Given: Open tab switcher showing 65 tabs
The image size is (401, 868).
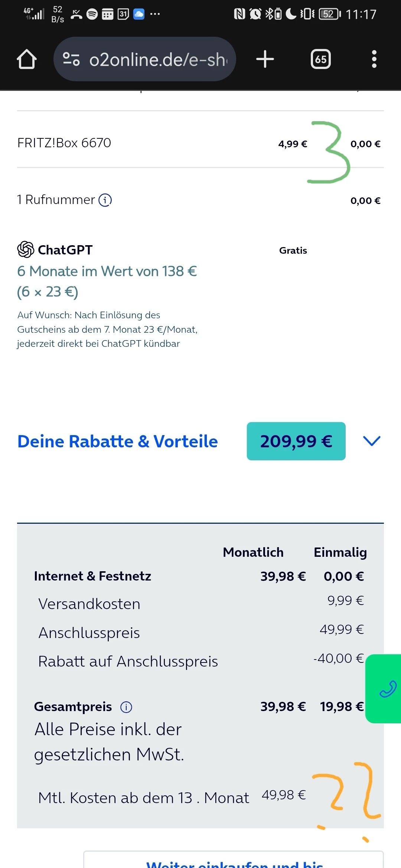Looking at the screenshot, I should point(321,59).
